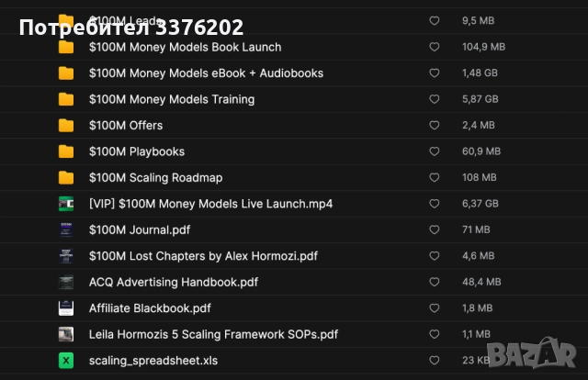Click the 48,4 MB size value

point(481,282)
